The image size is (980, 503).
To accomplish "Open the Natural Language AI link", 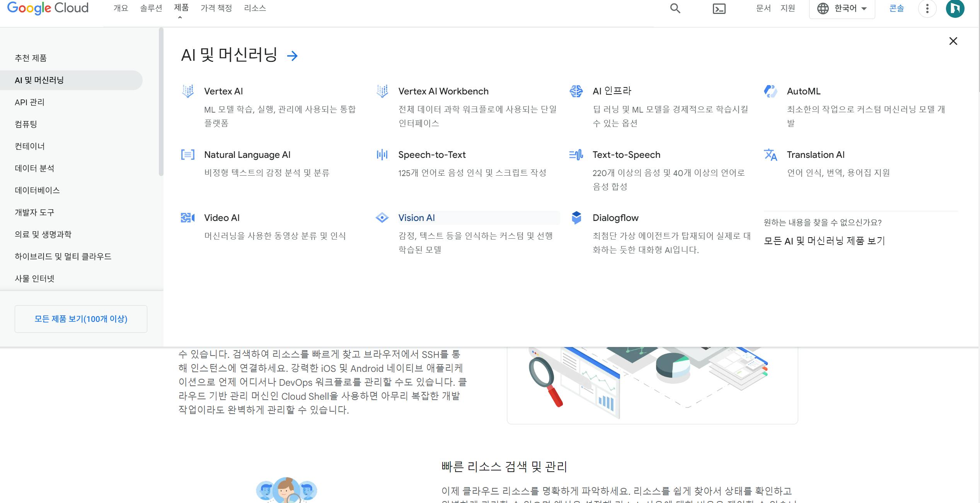I will click(x=247, y=155).
